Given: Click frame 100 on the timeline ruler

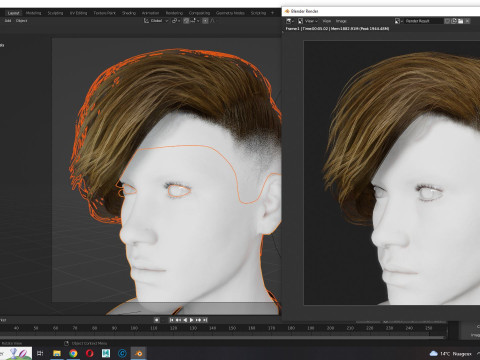Looking at the screenshot, I should (x=134, y=328).
